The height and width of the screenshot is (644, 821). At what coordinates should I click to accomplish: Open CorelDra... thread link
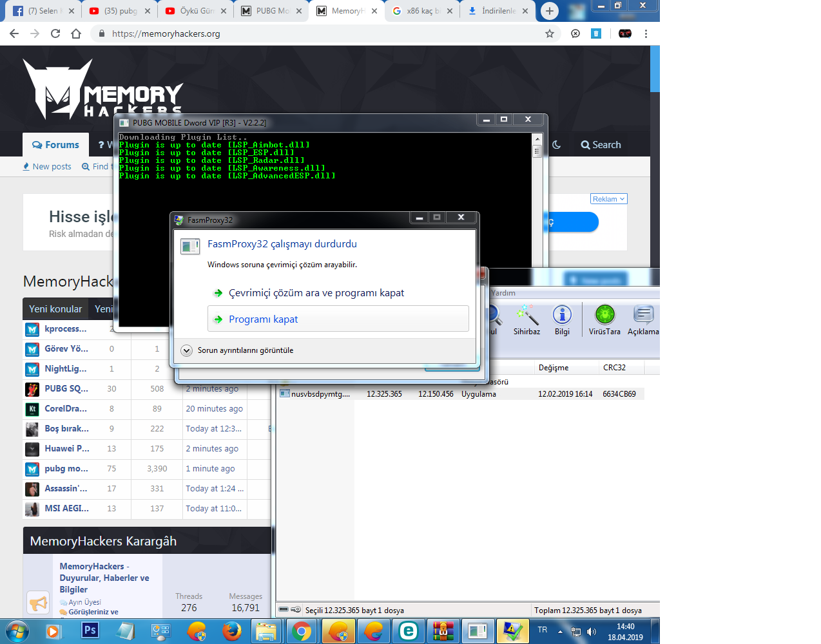[66, 408]
